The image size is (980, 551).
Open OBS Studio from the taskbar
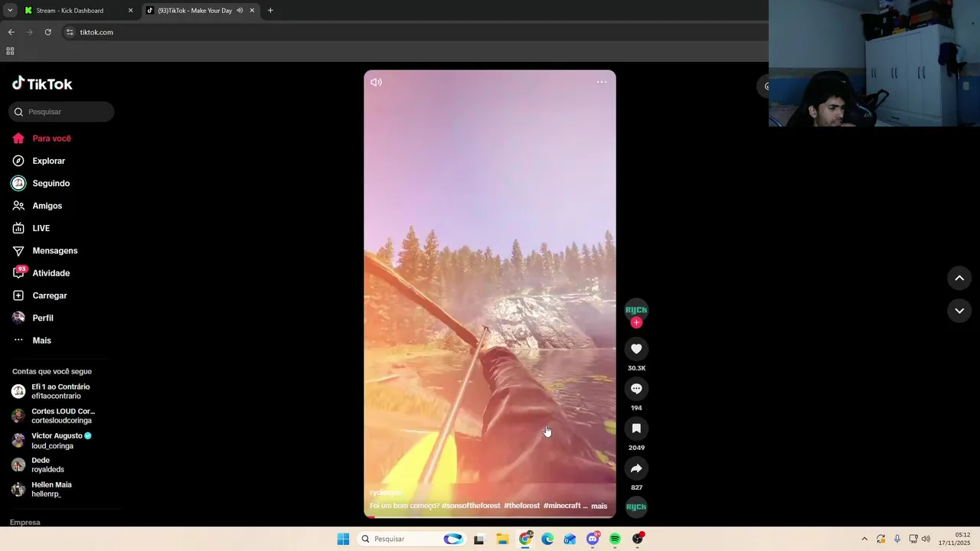click(x=638, y=539)
